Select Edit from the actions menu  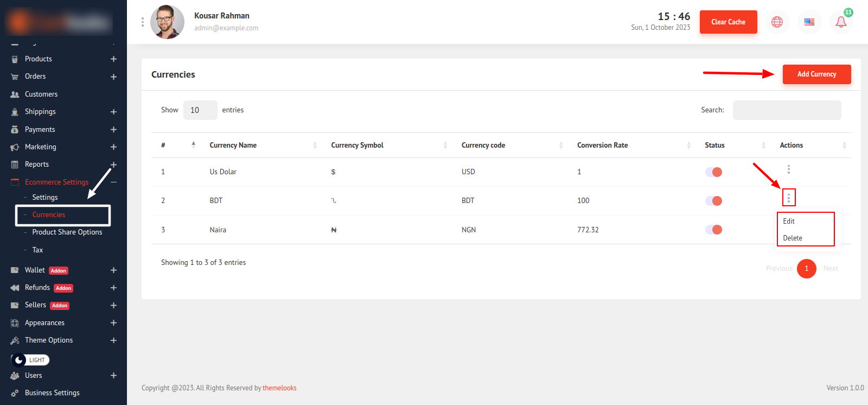coord(789,222)
